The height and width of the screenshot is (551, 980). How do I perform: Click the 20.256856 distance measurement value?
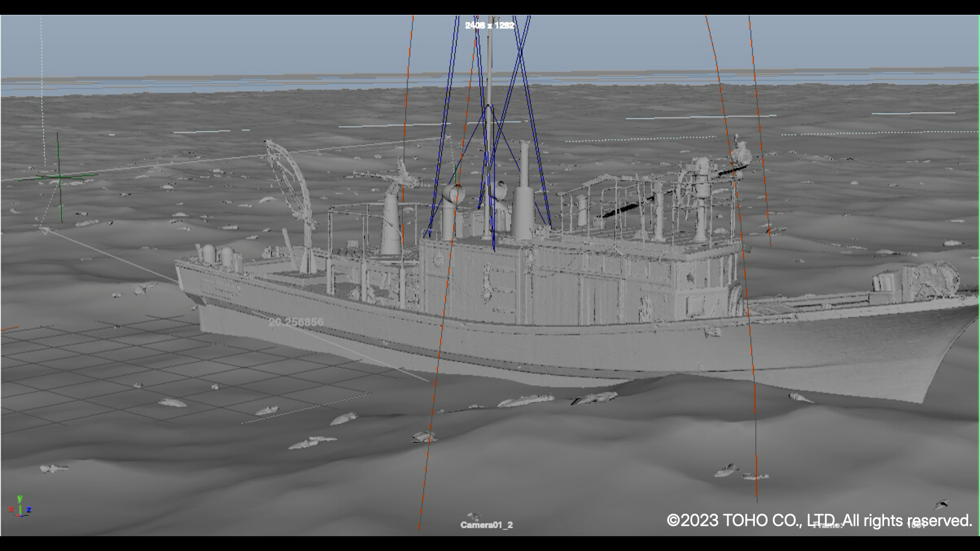296,322
